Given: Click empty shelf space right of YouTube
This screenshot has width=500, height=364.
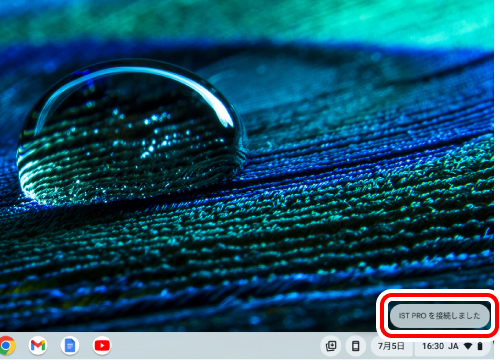Looking at the screenshot, I should (x=213, y=346).
